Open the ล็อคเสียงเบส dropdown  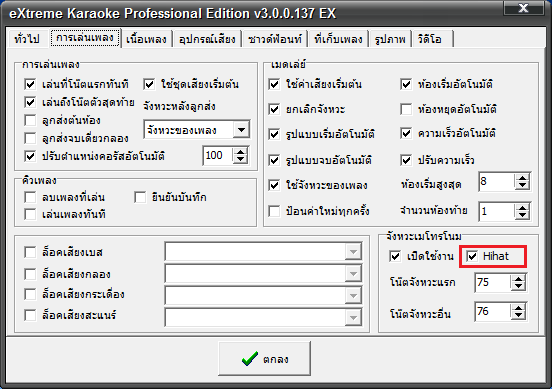[x=353, y=251]
